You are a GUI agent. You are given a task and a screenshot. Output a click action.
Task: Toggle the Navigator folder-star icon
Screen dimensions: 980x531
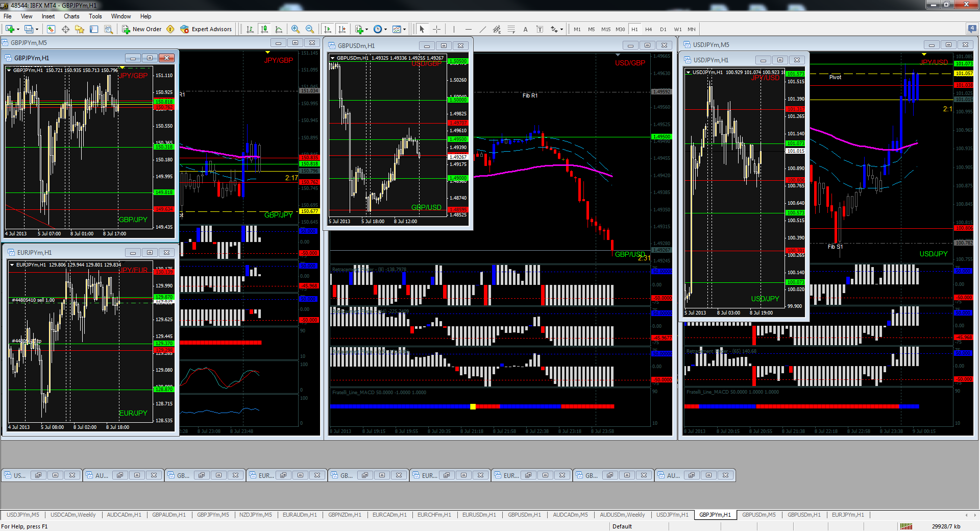(80, 29)
